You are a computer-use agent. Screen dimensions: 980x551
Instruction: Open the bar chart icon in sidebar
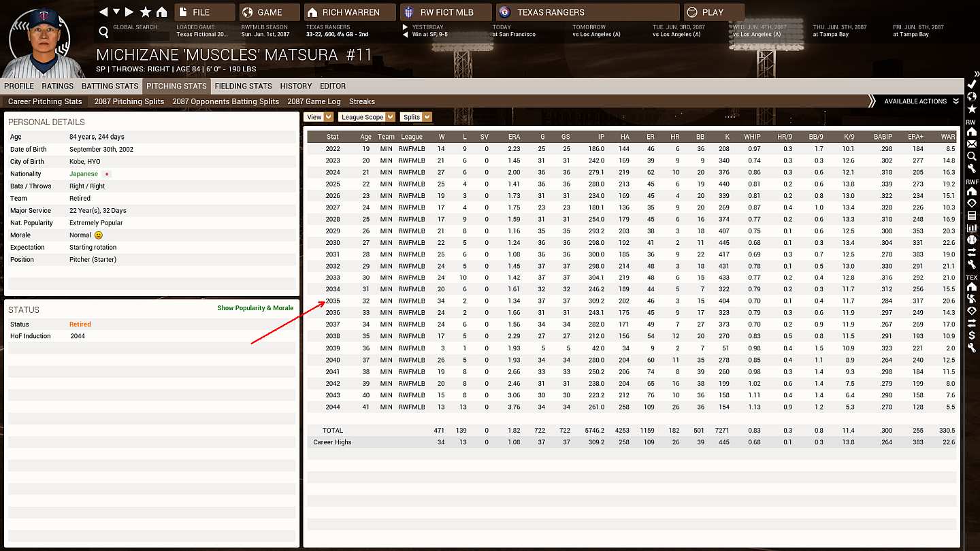coord(972,228)
